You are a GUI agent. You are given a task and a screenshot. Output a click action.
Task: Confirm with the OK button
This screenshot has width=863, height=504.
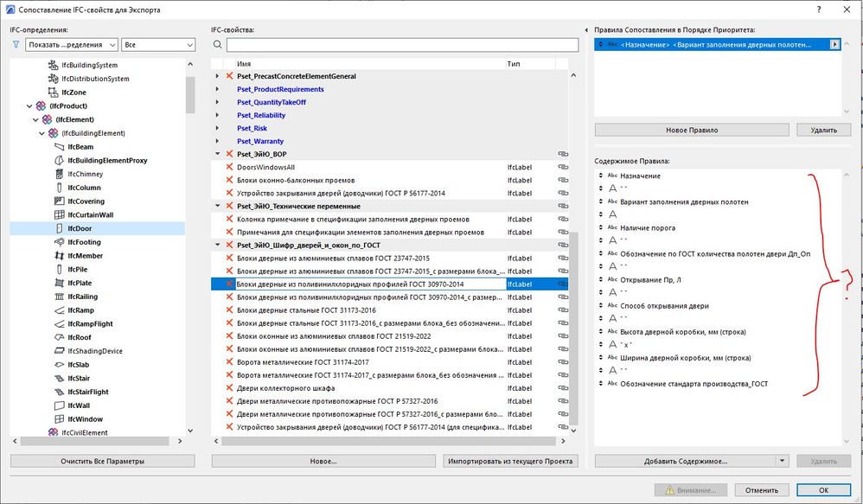click(x=824, y=490)
